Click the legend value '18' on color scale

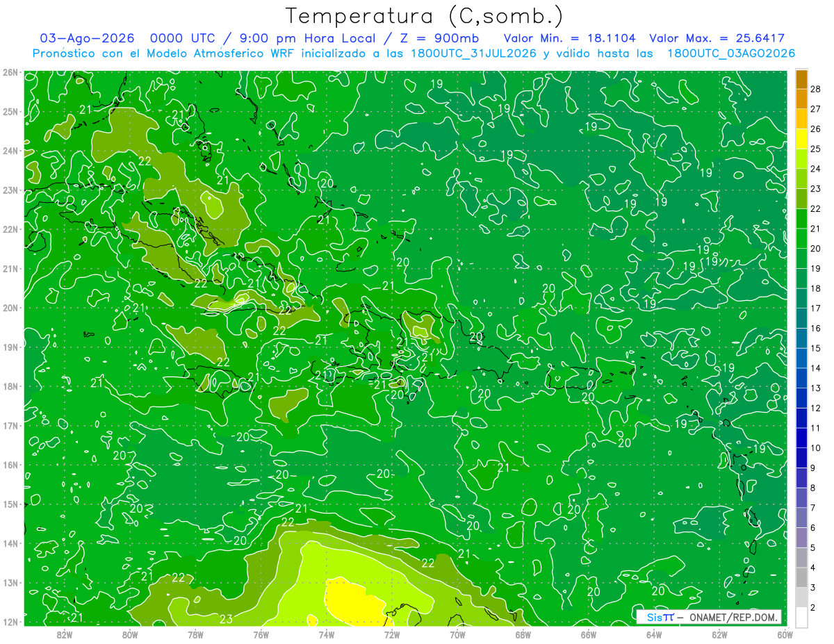coord(816,288)
